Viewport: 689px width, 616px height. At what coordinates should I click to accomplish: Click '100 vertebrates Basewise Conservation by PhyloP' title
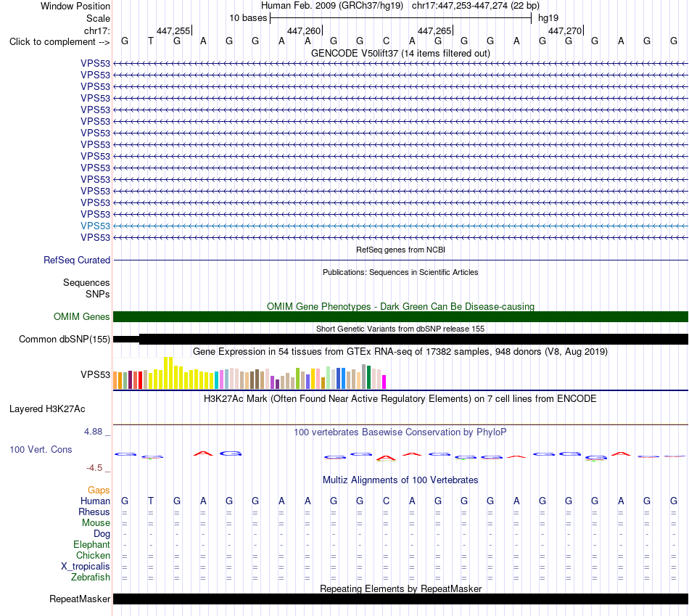pos(400,432)
